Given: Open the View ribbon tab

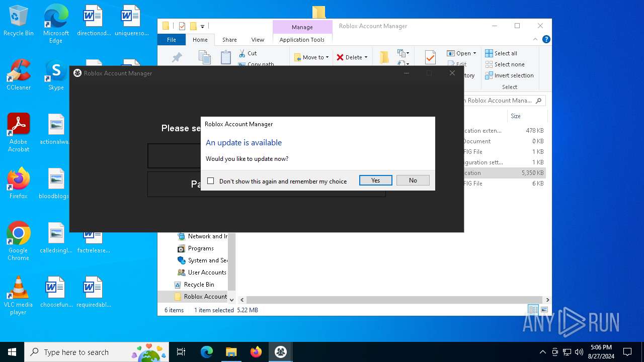Looking at the screenshot, I should click(258, 40).
